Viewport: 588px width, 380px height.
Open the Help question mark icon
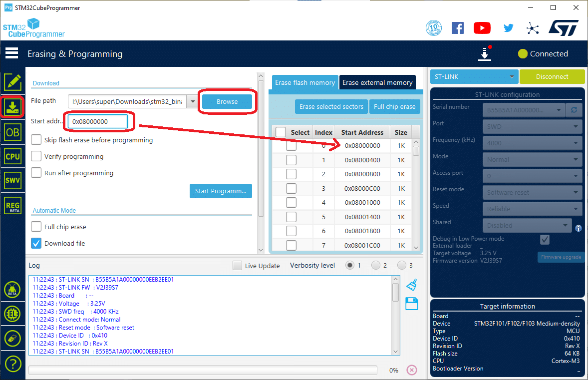pyautogui.click(x=12, y=364)
